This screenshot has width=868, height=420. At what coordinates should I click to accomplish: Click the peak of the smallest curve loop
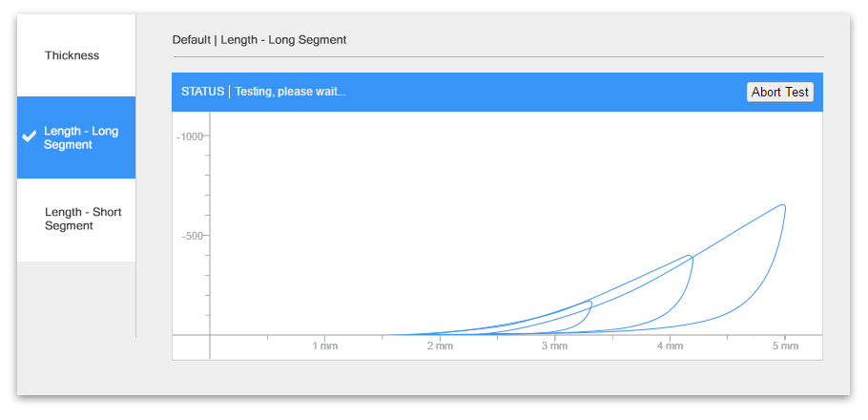point(590,303)
